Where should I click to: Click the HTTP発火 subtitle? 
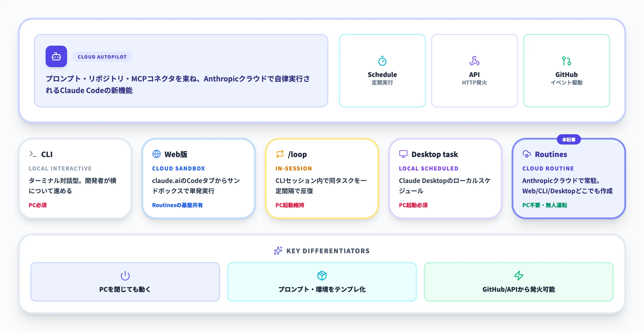click(474, 83)
